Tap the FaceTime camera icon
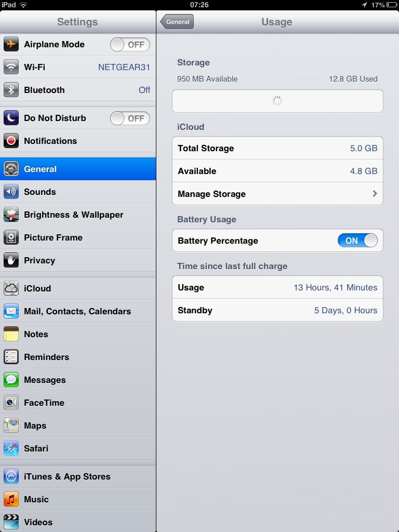Screen dimensions: 399x532 pos(11,403)
